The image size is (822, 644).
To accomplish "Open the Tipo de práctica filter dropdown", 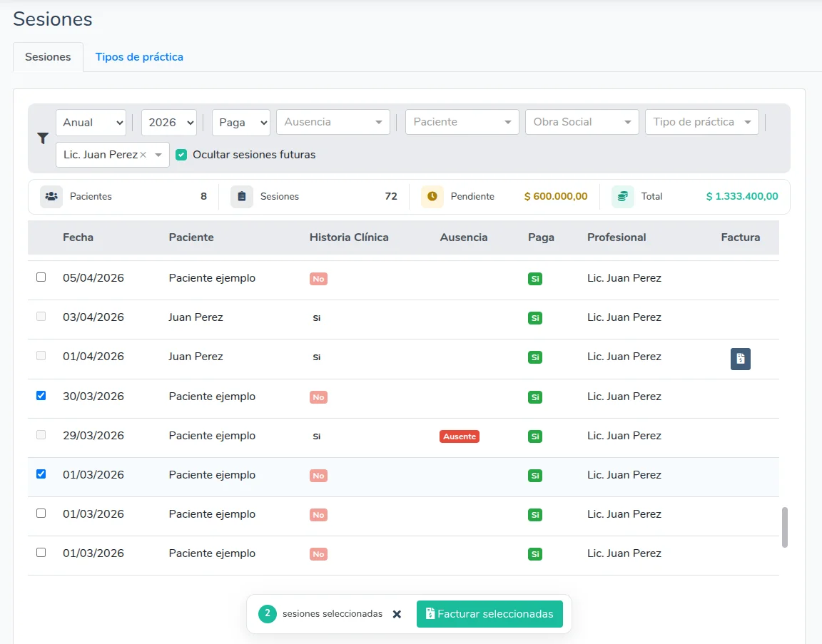I will 702,122.
